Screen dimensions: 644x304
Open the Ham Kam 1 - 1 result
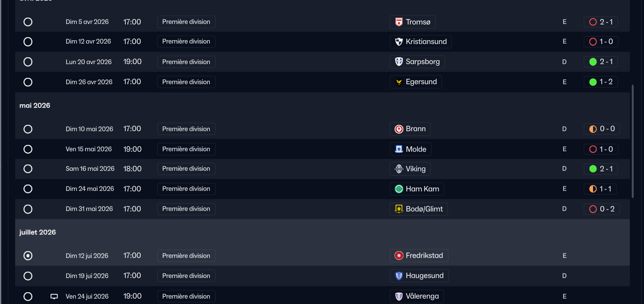point(601,189)
